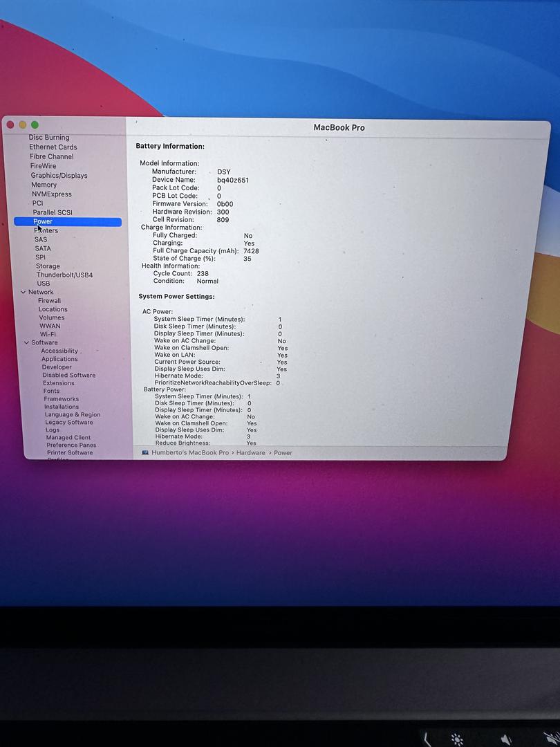
Task: Choose Parallel SCSI in the sidebar
Action: click(x=53, y=212)
